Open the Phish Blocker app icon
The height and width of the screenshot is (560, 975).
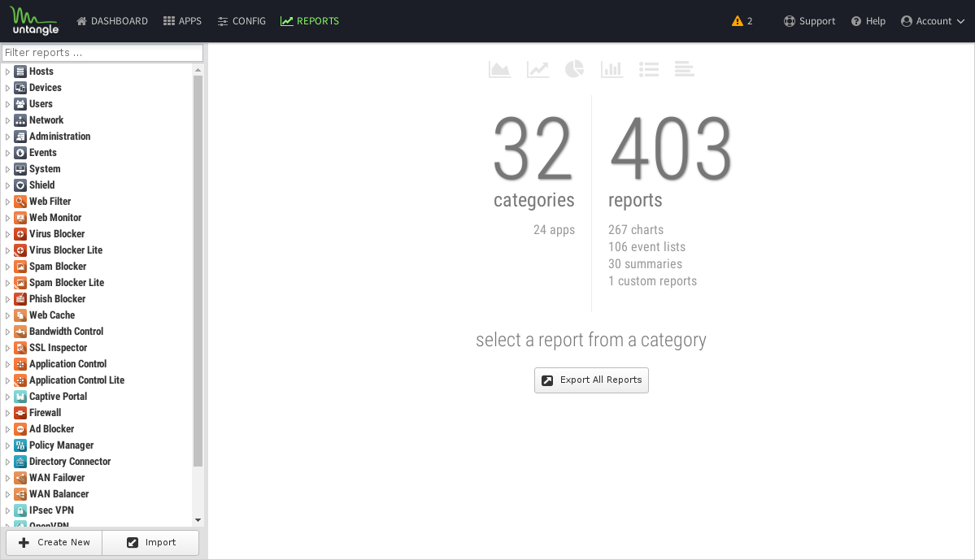(20, 299)
